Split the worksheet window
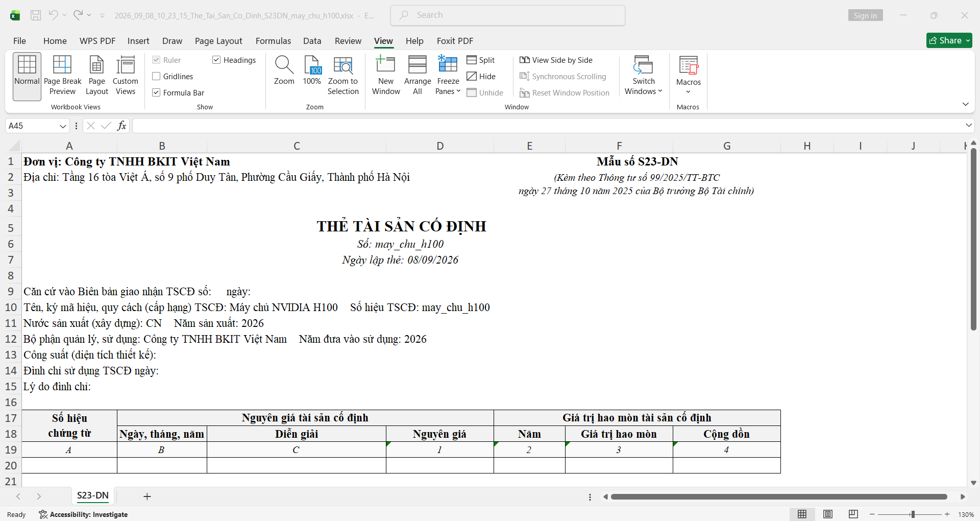The image size is (980, 521). [x=481, y=60]
